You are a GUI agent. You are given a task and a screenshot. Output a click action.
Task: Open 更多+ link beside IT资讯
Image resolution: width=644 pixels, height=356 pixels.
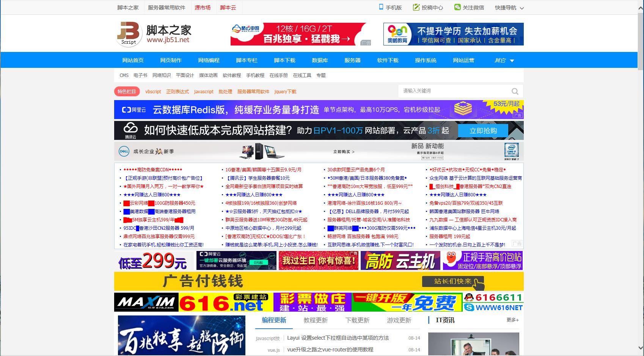tap(513, 320)
